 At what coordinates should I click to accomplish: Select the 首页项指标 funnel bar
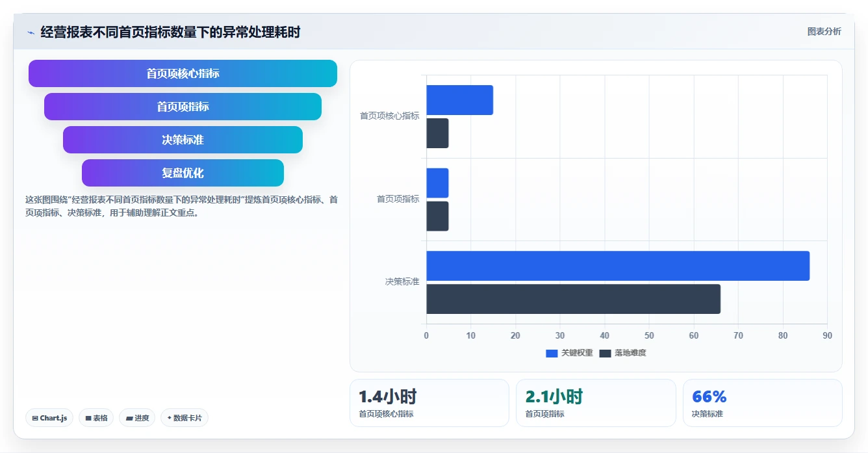[183, 107]
